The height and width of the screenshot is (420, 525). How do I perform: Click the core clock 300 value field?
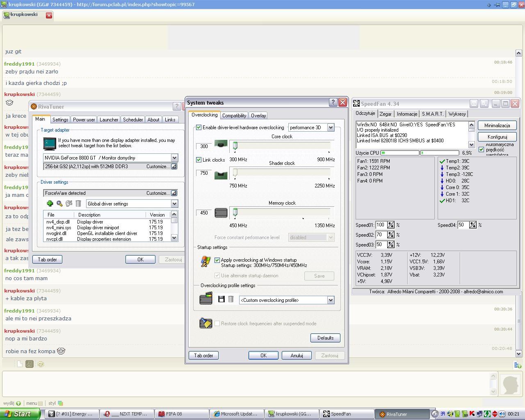pyautogui.click(x=204, y=146)
